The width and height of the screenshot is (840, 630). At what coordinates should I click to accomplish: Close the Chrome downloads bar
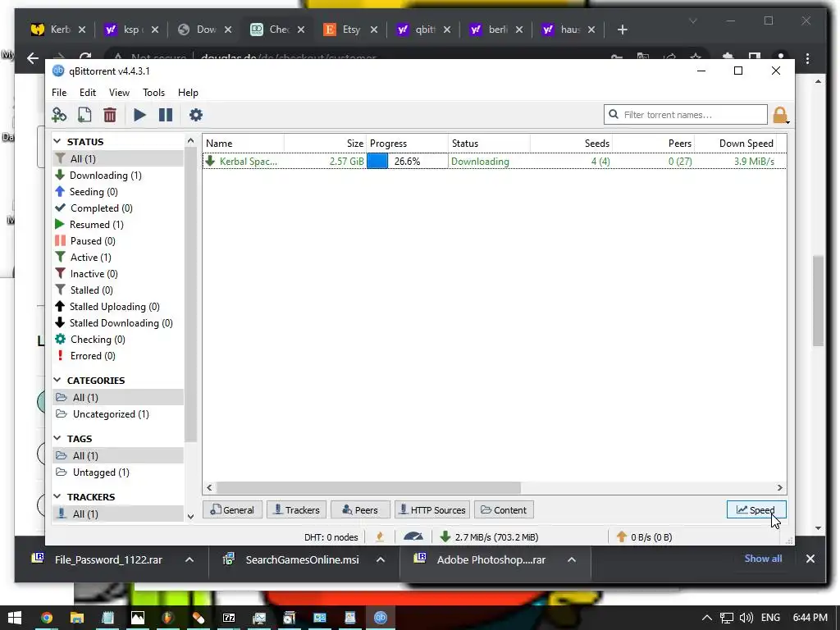(x=810, y=559)
